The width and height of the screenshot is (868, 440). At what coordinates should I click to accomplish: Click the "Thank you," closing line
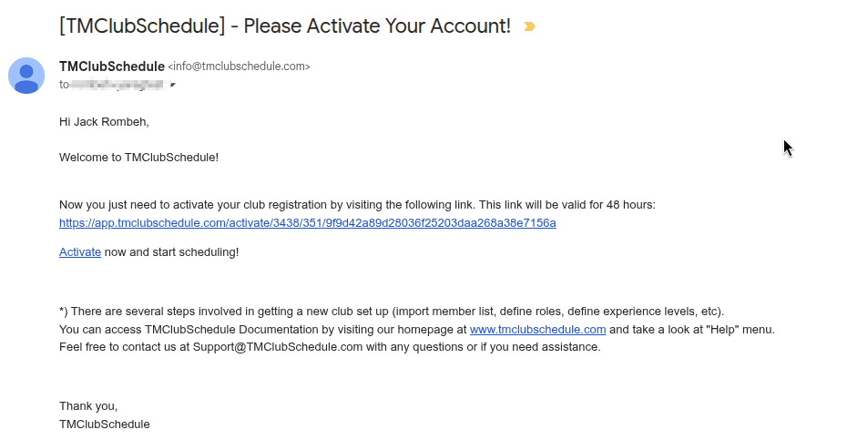88,406
